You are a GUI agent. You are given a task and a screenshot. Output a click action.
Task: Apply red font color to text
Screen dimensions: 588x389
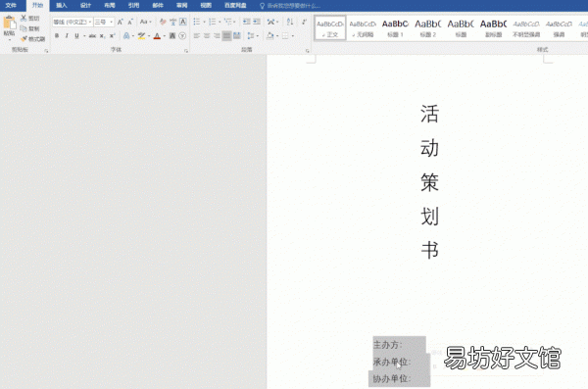tap(157, 36)
